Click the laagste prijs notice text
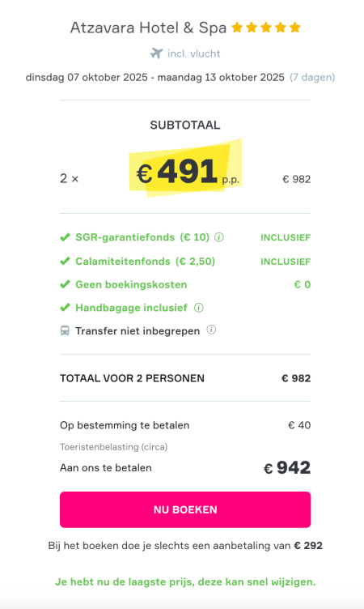This screenshot has width=364, height=609. coord(185,581)
